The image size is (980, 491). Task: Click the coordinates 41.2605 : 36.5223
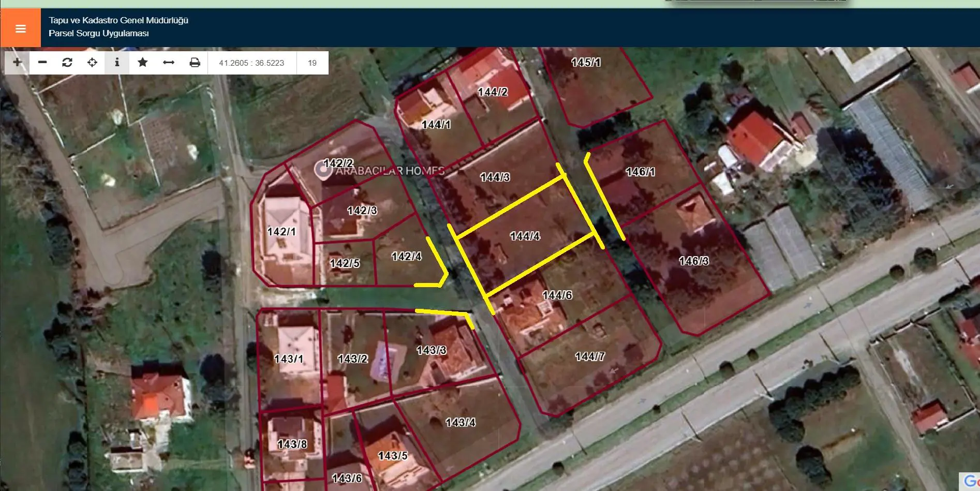tap(251, 63)
